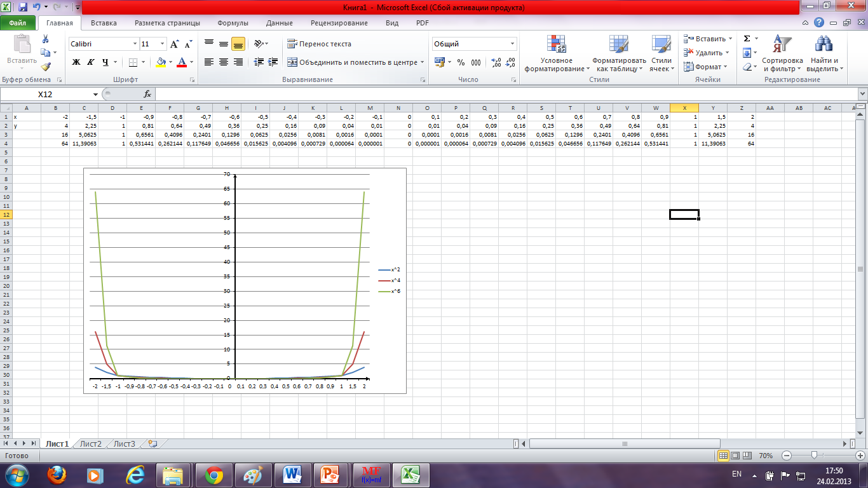The image size is (868, 488).
Task: Click the Chrome icon on the taskbar
Action: click(213, 475)
